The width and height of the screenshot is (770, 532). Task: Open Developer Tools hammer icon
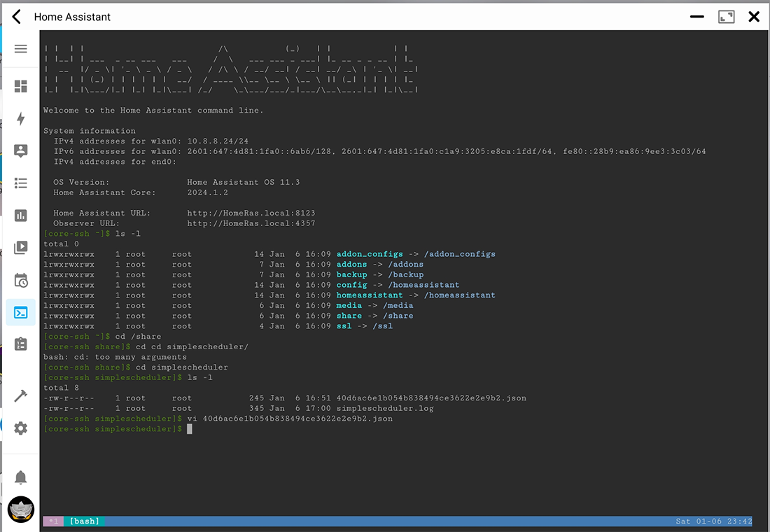20,395
